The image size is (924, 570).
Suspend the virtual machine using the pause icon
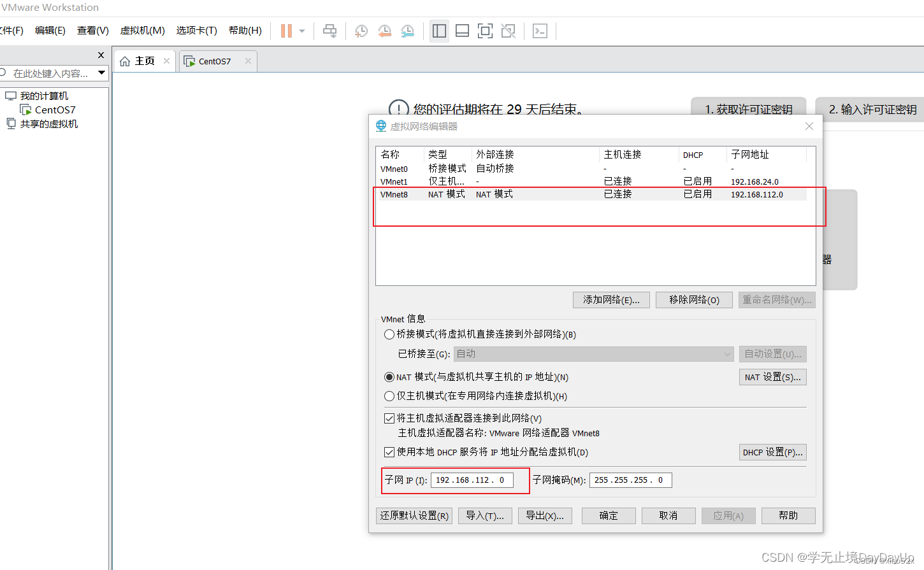click(286, 30)
